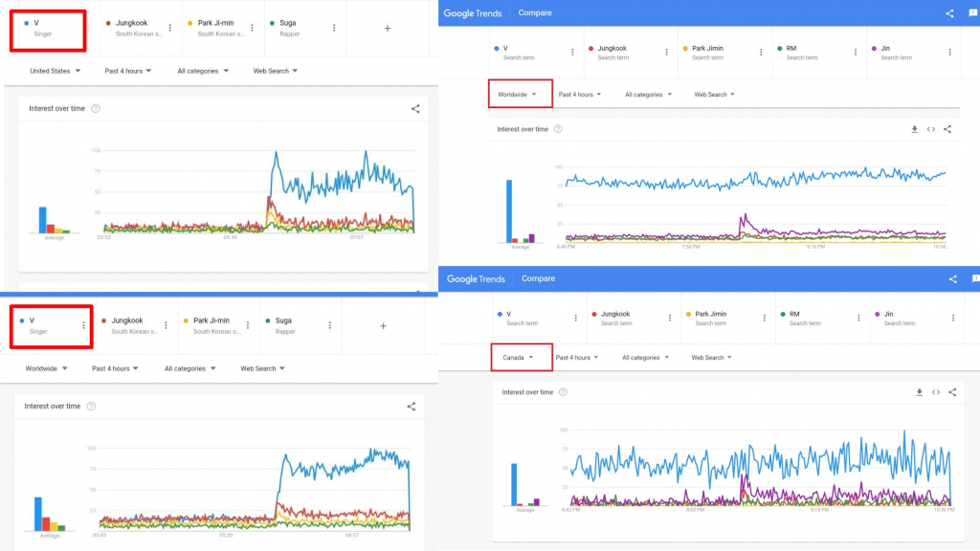The width and height of the screenshot is (980, 551).
Task: Open Web Search dropdown in United States panel
Action: click(275, 71)
